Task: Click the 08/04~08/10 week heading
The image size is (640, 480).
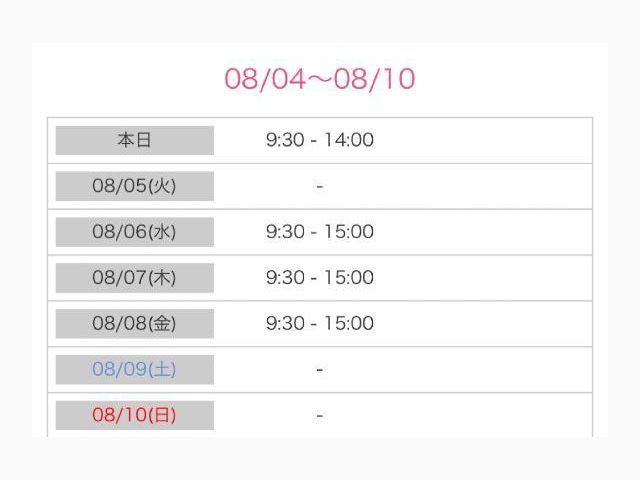Action: 320,79
